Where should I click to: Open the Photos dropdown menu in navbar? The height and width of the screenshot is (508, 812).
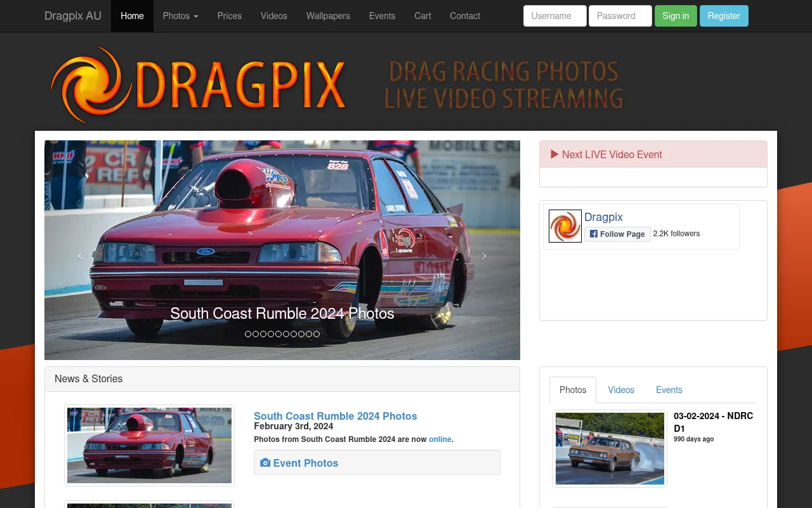pos(180,16)
